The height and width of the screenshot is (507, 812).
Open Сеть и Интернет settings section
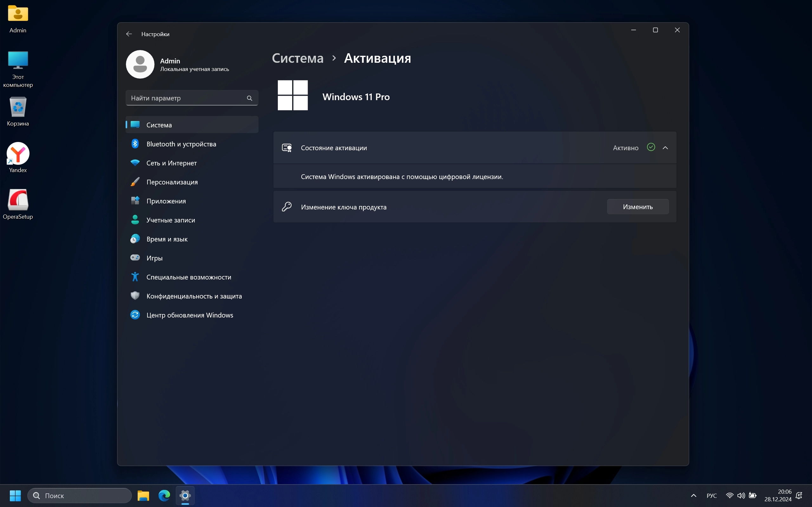pyautogui.click(x=172, y=163)
